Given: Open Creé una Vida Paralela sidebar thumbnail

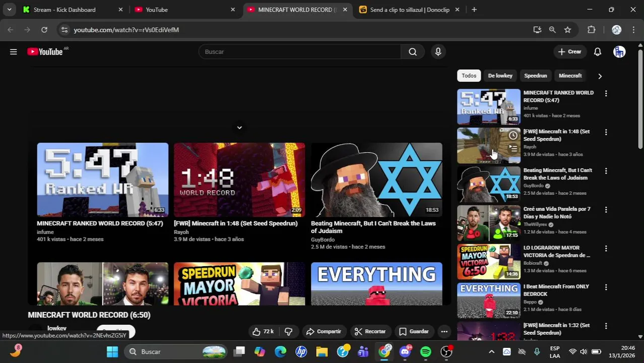Looking at the screenshot, I should pyautogui.click(x=488, y=223).
